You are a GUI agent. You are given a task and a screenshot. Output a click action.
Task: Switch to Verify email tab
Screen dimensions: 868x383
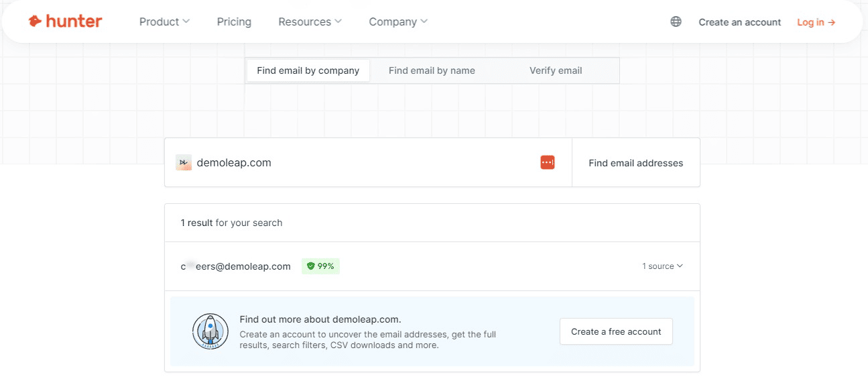pyautogui.click(x=556, y=70)
